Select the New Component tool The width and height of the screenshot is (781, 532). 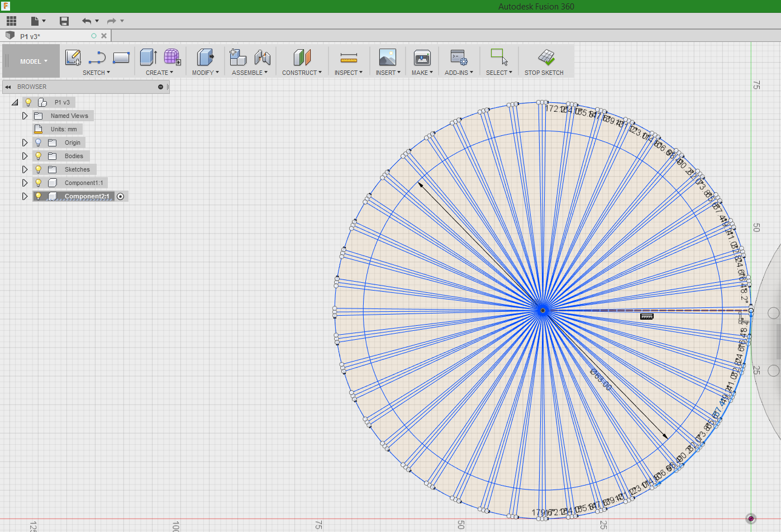pos(238,57)
